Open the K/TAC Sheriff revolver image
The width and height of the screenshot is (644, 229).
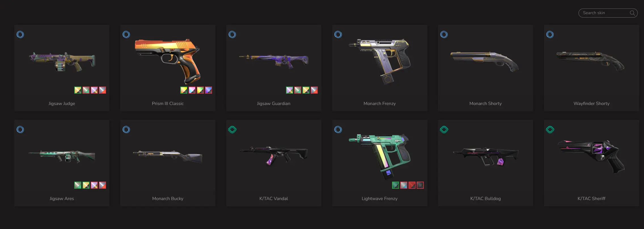click(591, 156)
